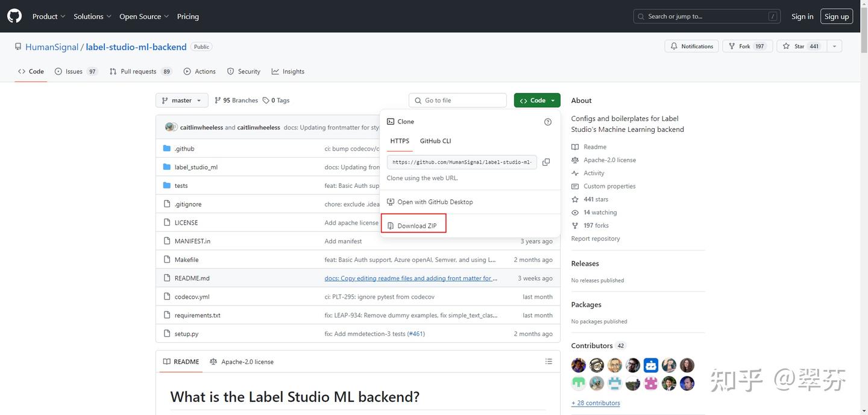
Task: Open the star lists dropdown arrow
Action: point(834,46)
